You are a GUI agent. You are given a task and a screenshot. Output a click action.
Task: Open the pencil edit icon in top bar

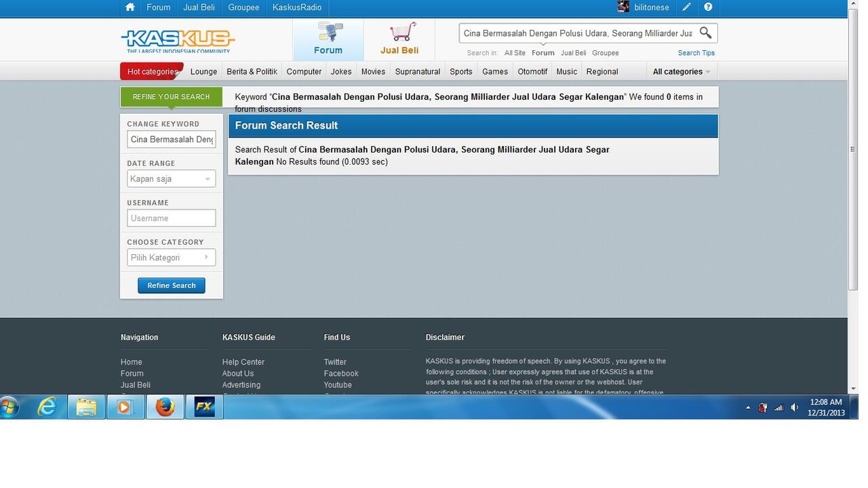pos(686,7)
